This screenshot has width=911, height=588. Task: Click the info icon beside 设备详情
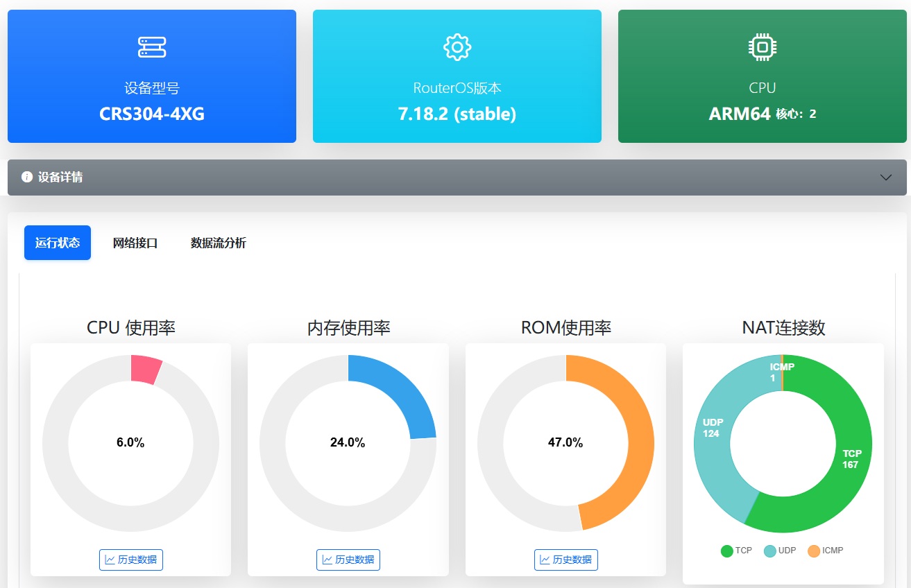[x=27, y=177]
